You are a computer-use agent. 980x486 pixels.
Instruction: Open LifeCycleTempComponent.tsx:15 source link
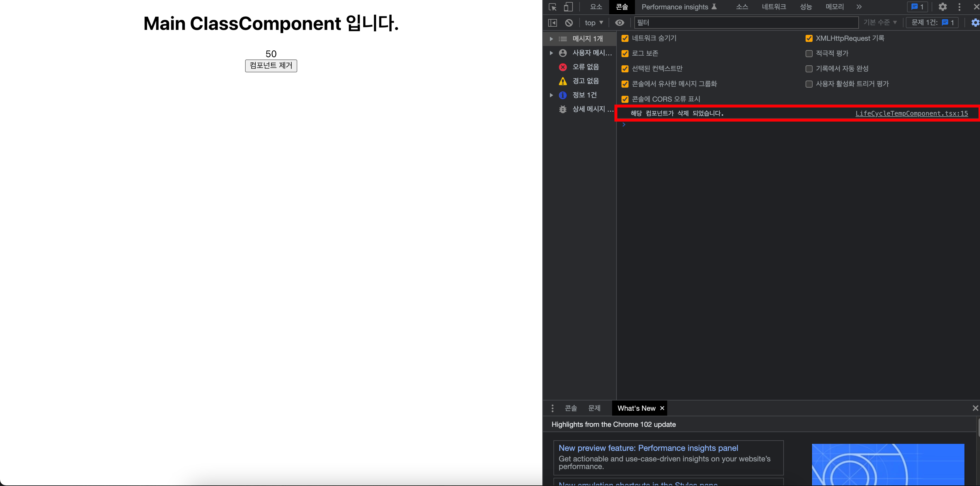click(911, 113)
